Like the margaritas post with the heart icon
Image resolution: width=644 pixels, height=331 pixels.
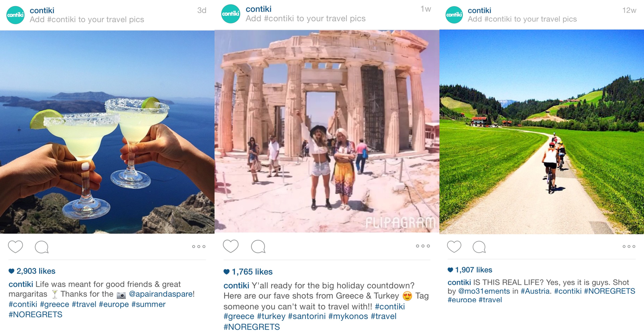click(16, 247)
